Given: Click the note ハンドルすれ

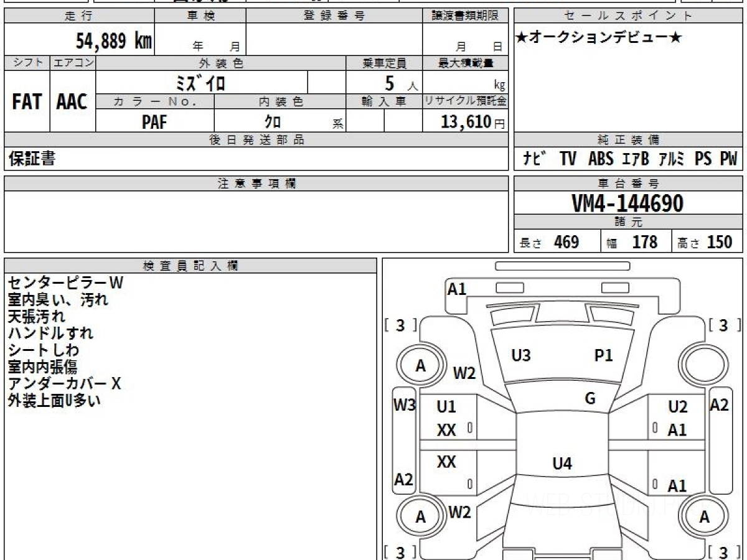Looking at the screenshot, I should [x=50, y=333].
